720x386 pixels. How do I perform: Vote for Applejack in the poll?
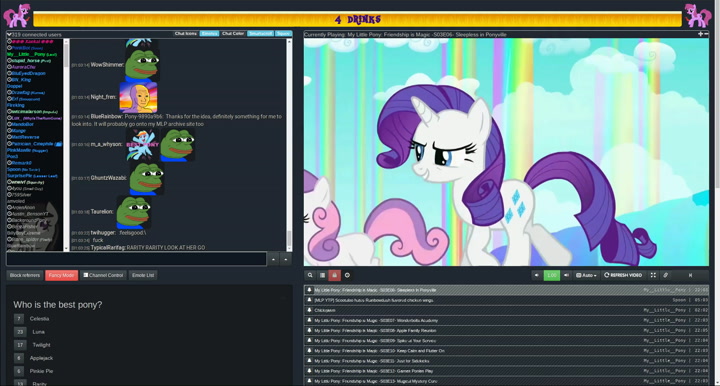click(x=19, y=358)
